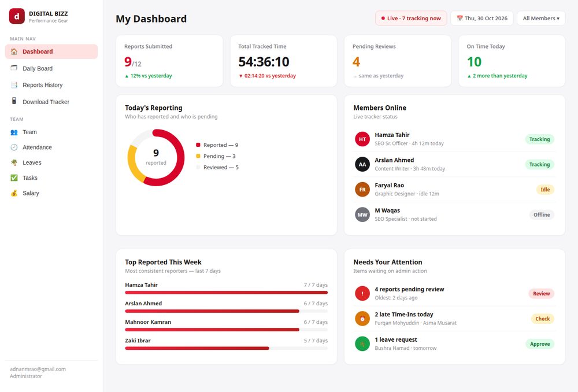Click the orange late Time-Ins alarm icon
Screen dimensions: 578x392
pos(362,319)
